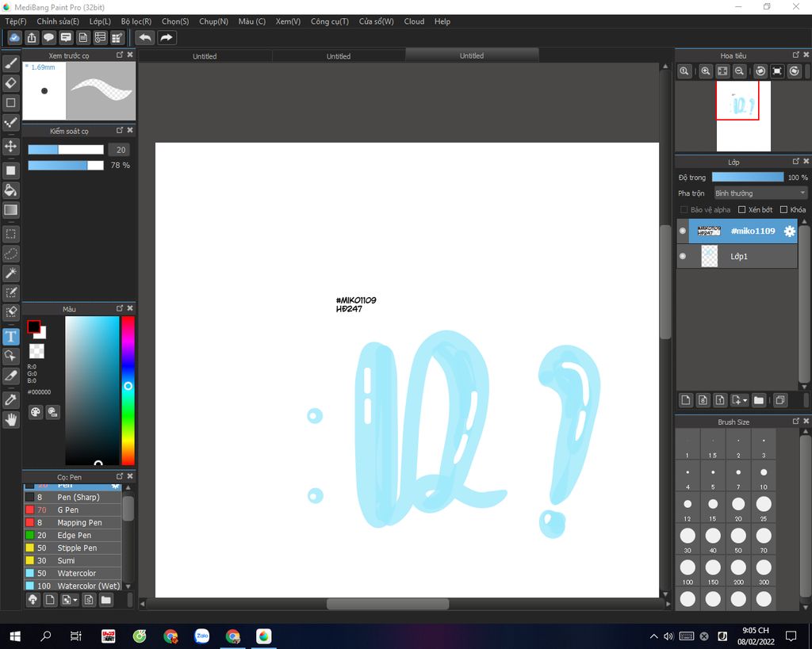
Task: Open Windows Start menu
Action: [15, 636]
